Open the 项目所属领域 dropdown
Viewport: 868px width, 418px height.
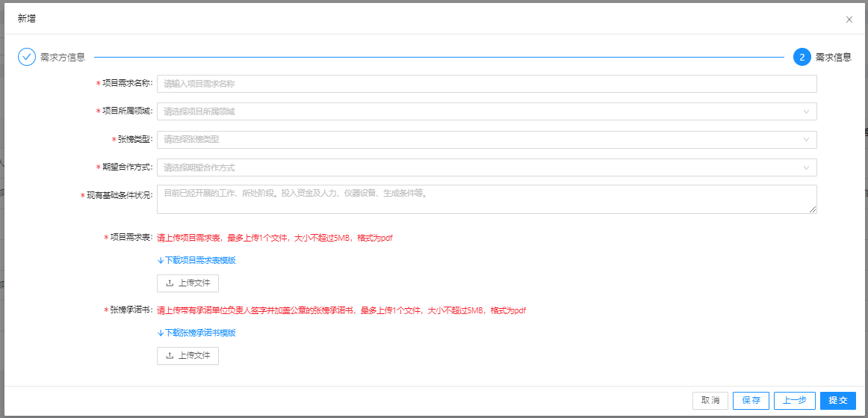click(486, 111)
